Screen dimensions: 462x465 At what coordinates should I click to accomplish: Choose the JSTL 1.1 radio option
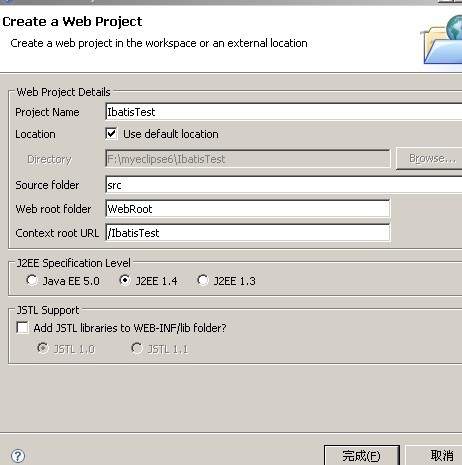[137, 348]
